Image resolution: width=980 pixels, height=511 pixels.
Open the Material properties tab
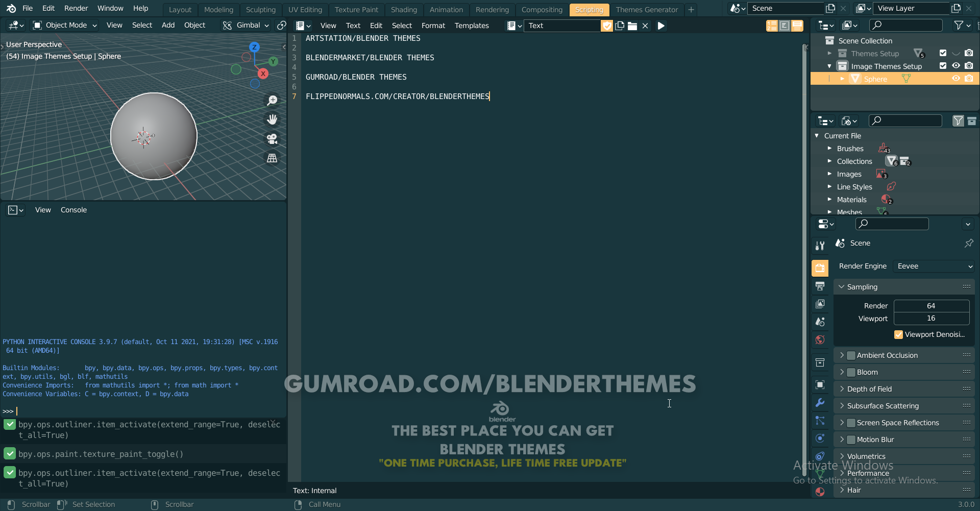820,492
